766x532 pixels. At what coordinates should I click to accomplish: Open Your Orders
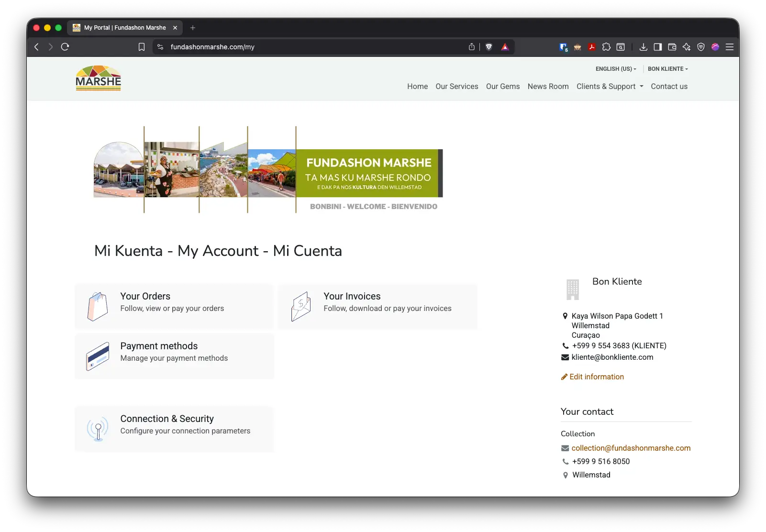pos(174,306)
